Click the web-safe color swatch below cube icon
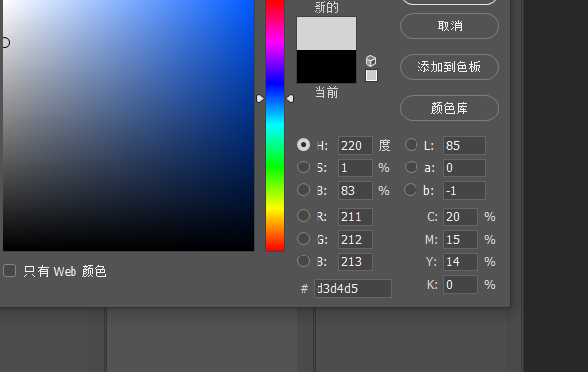The image size is (588, 372). [x=371, y=75]
